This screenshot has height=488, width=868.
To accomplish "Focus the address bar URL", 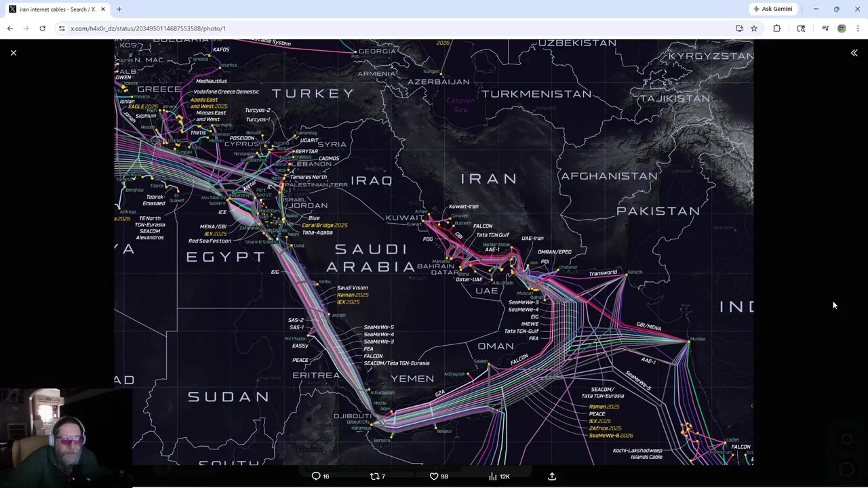I will 393,28.
